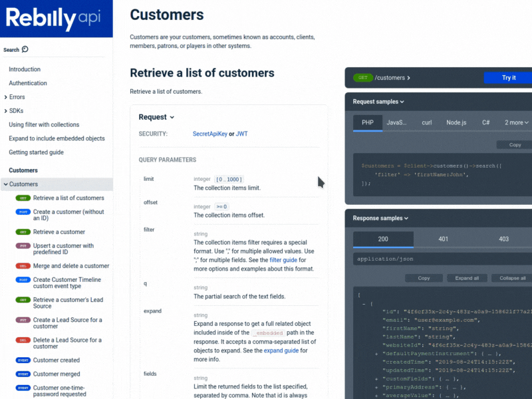Expand primaryAddress in JSON response
Viewport: 532px width, 399px height.
coord(376,388)
